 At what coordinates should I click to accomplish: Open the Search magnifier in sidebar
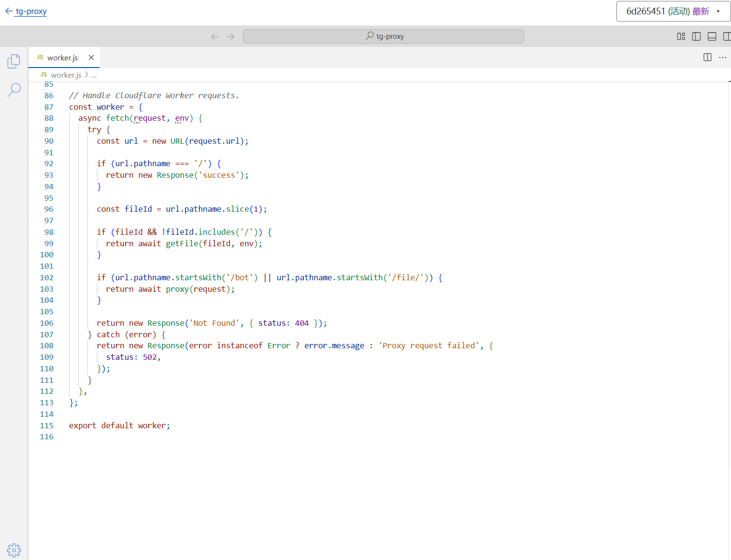[x=14, y=90]
